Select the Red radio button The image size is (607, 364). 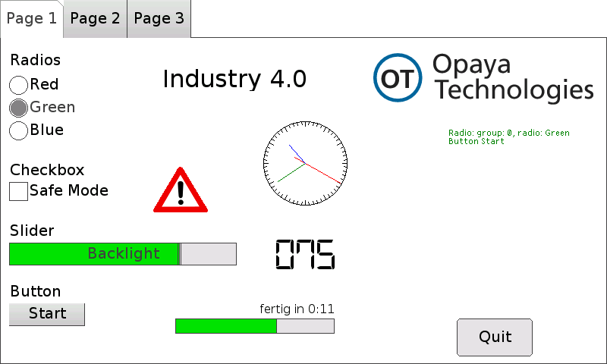(18, 85)
